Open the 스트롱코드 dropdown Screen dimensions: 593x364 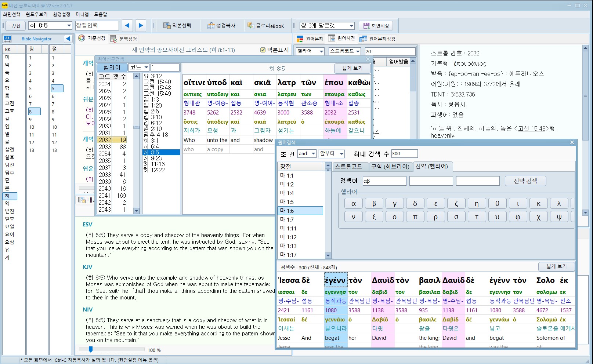click(x=358, y=51)
